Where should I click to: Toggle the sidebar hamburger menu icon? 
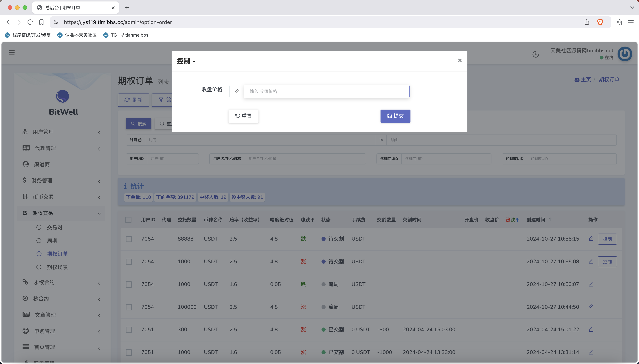tap(12, 52)
